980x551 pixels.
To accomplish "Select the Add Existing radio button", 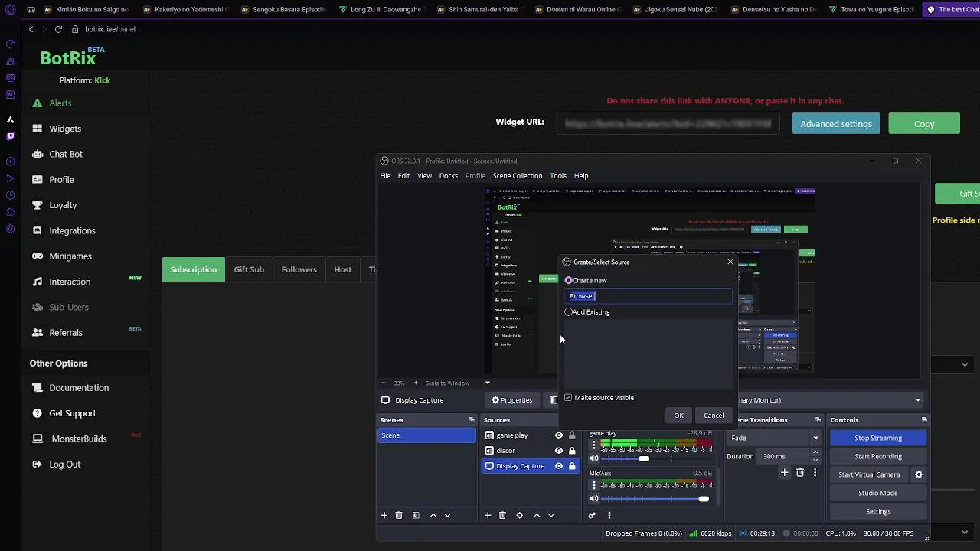I will coord(568,312).
